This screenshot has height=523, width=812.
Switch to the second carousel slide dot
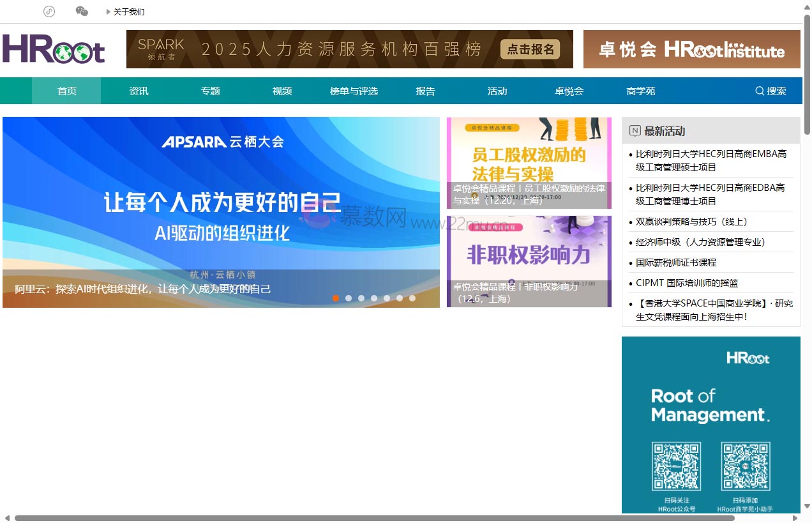[349, 298]
